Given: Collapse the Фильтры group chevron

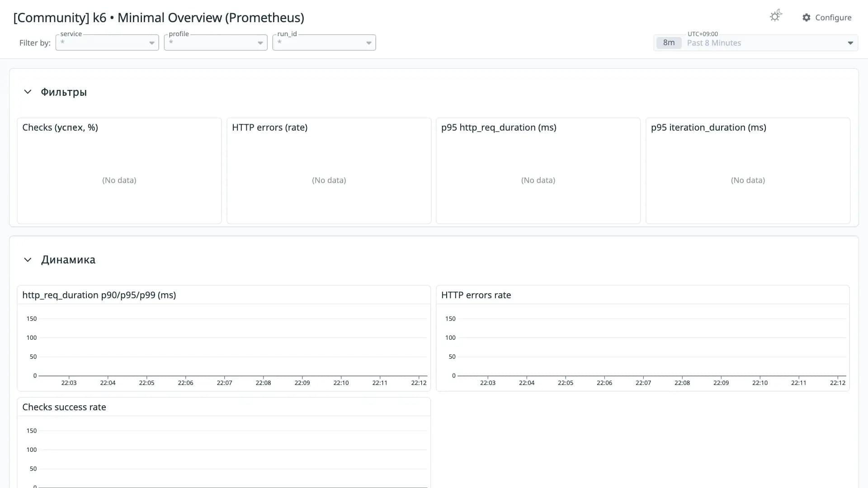Looking at the screenshot, I should (28, 92).
